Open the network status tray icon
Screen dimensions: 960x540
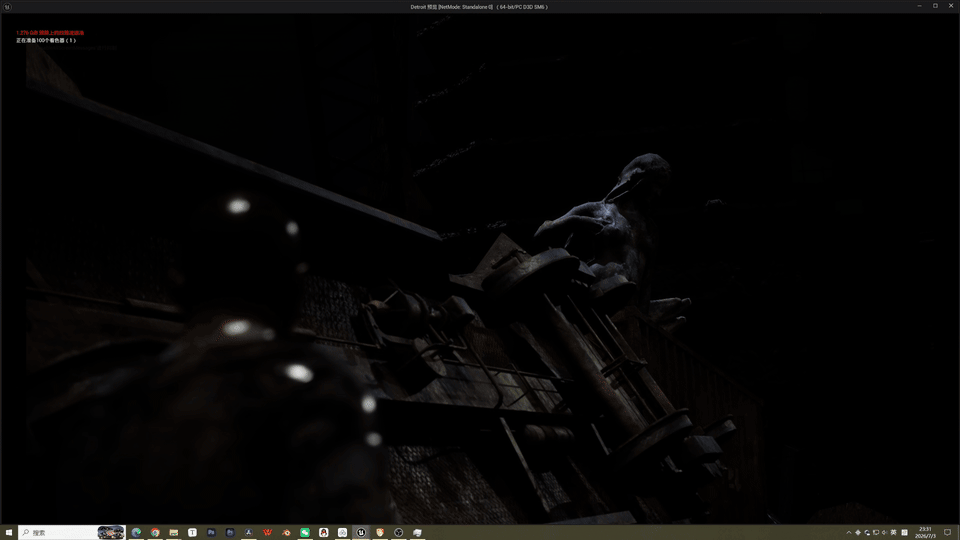[876, 533]
